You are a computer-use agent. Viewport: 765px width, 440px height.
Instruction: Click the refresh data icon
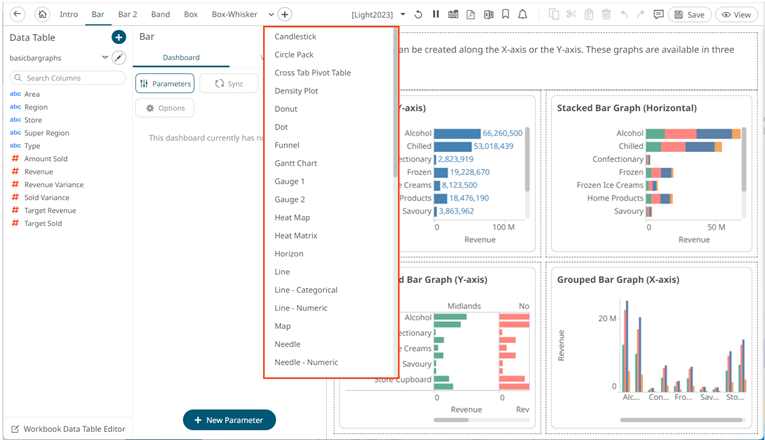tap(418, 15)
